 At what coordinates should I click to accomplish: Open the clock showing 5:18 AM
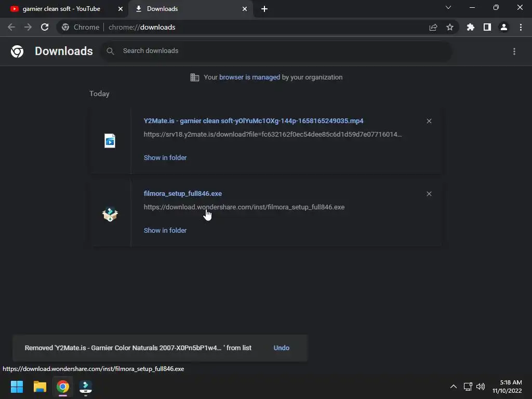[507, 387]
